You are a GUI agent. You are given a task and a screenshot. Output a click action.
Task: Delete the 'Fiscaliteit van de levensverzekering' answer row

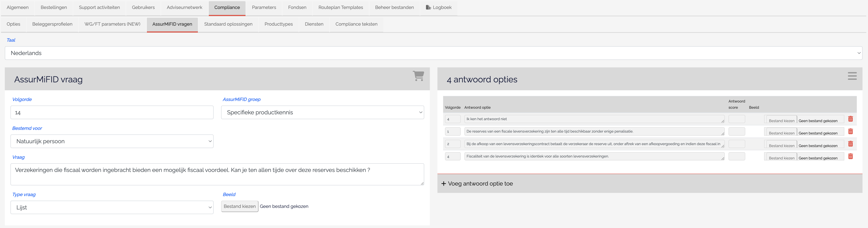[x=850, y=156]
